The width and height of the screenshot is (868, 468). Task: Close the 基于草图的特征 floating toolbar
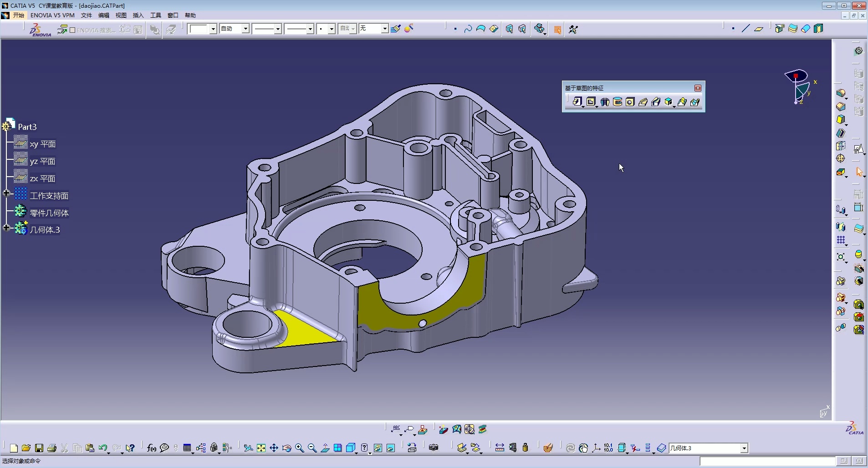[x=698, y=88]
